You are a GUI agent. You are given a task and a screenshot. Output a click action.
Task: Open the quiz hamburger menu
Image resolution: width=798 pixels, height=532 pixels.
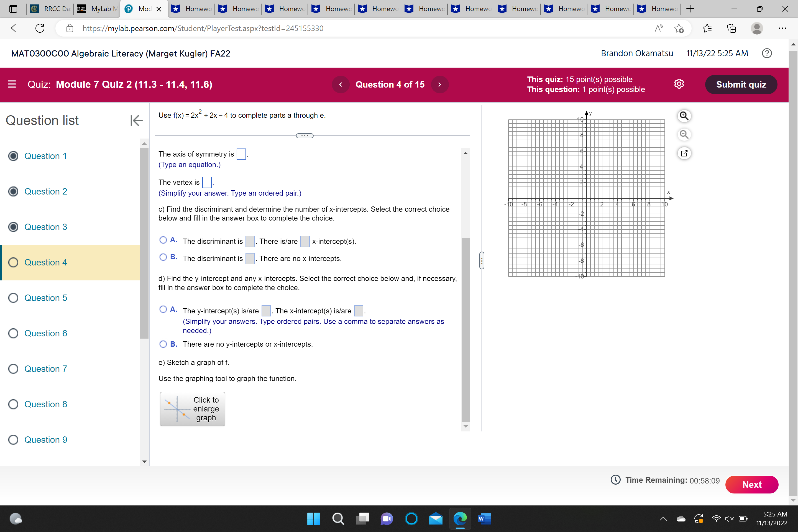12,84
